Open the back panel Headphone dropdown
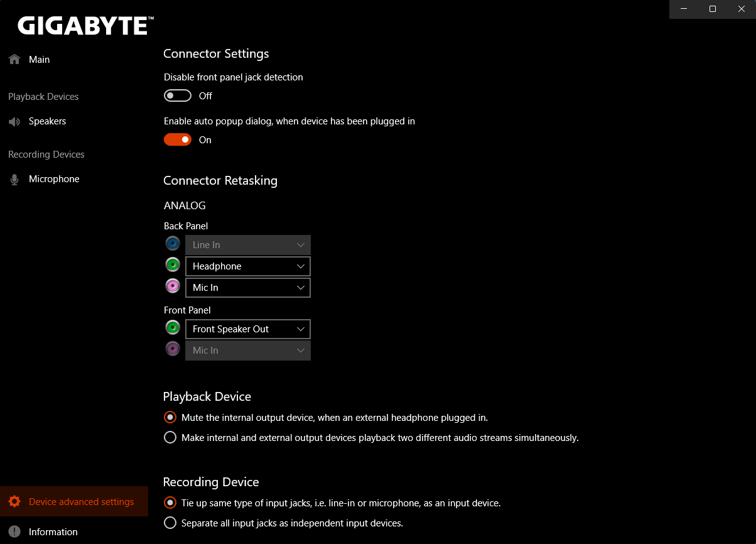The height and width of the screenshot is (544, 756). (x=248, y=266)
